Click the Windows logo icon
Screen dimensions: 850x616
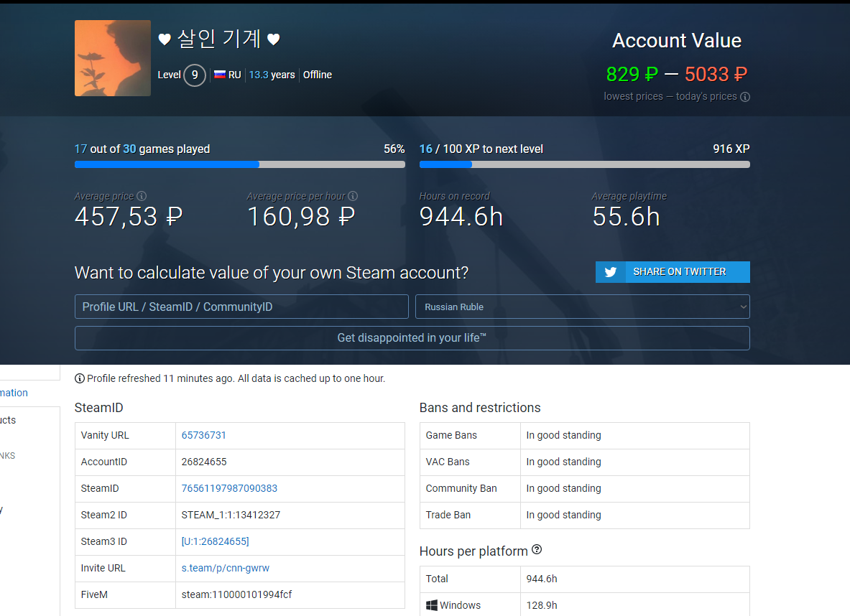click(x=432, y=605)
